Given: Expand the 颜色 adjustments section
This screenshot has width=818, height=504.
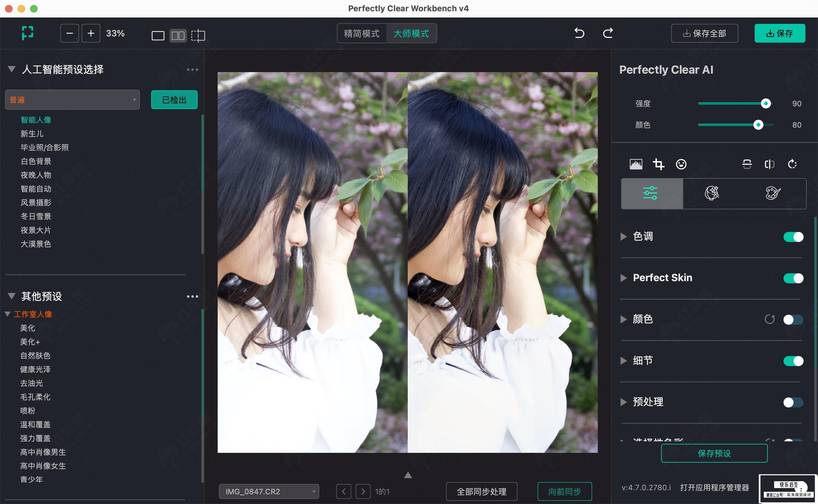Looking at the screenshot, I should point(623,319).
